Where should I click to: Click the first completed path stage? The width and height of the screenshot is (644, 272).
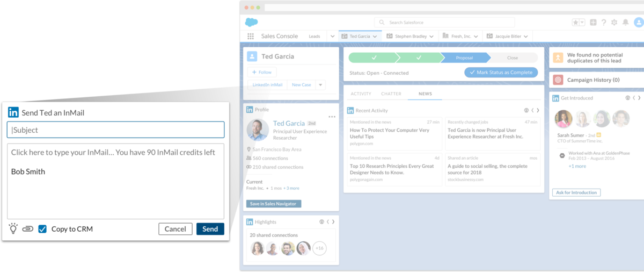click(x=374, y=58)
